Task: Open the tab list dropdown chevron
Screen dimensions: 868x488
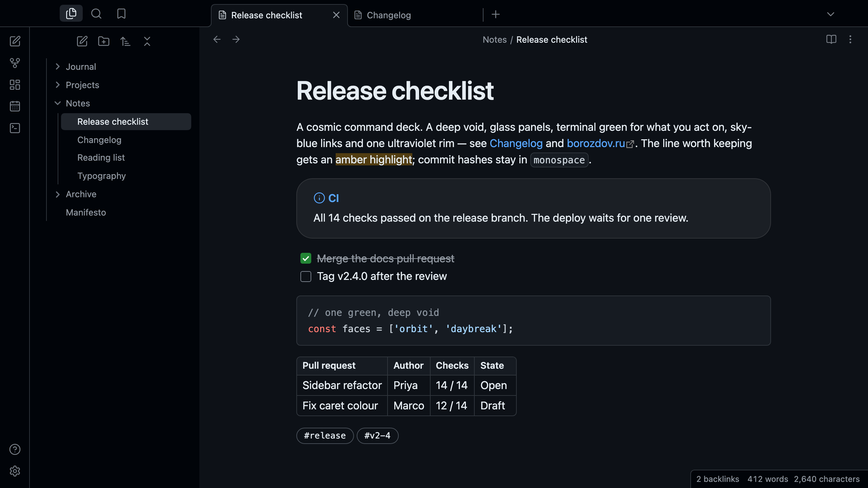Action: (830, 14)
